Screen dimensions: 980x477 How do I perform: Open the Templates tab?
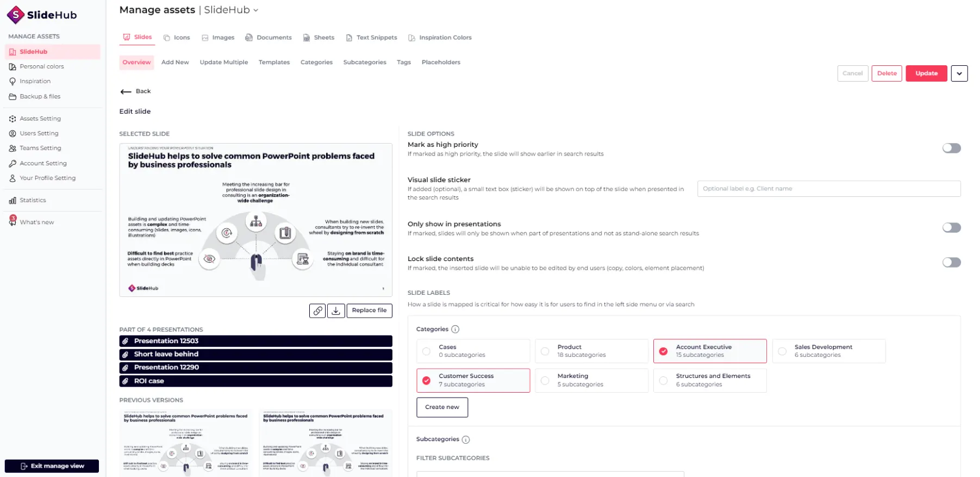pos(274,63)
